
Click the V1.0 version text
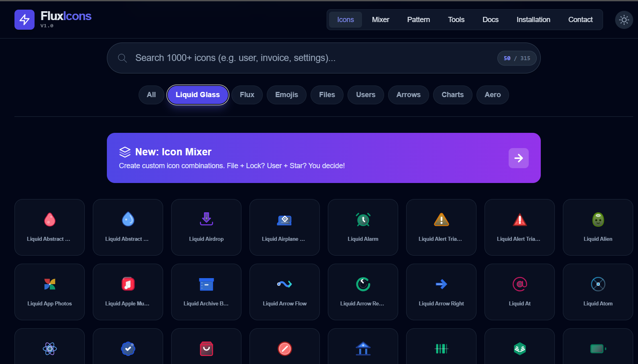pos(47,26)
